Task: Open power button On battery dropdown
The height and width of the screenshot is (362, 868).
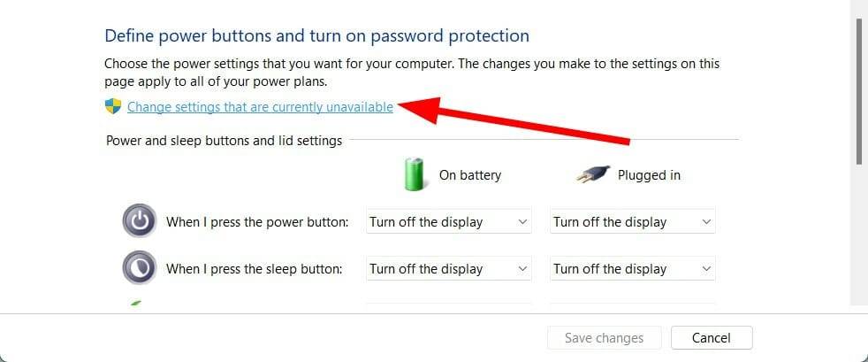Action: (x=449, y=221)
